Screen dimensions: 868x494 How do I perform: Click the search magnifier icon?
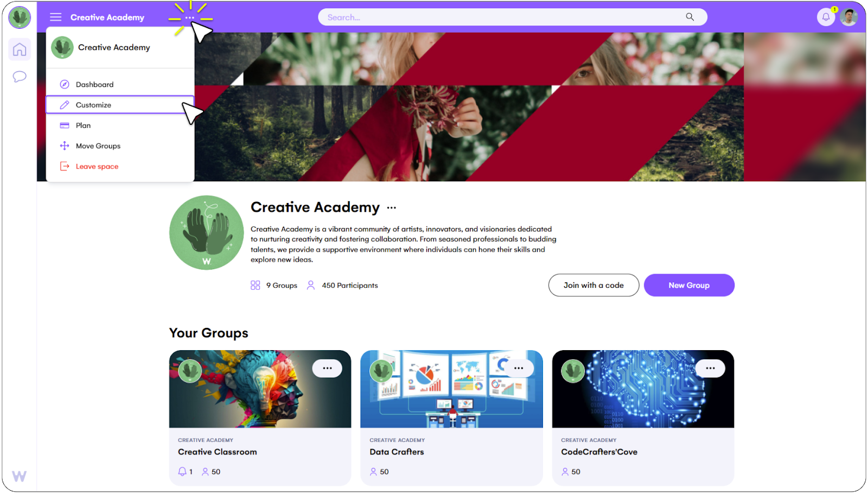pyautogui.click(x=690, y=17)
